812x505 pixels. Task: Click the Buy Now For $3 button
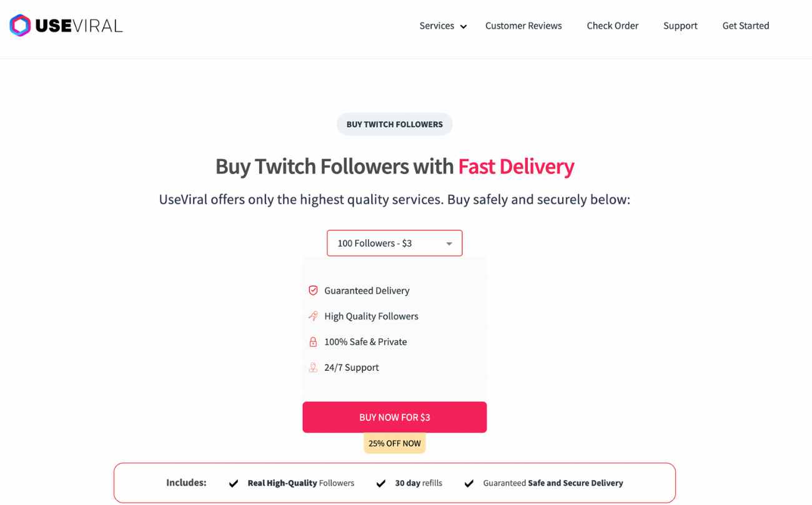(x=395, y=417)
